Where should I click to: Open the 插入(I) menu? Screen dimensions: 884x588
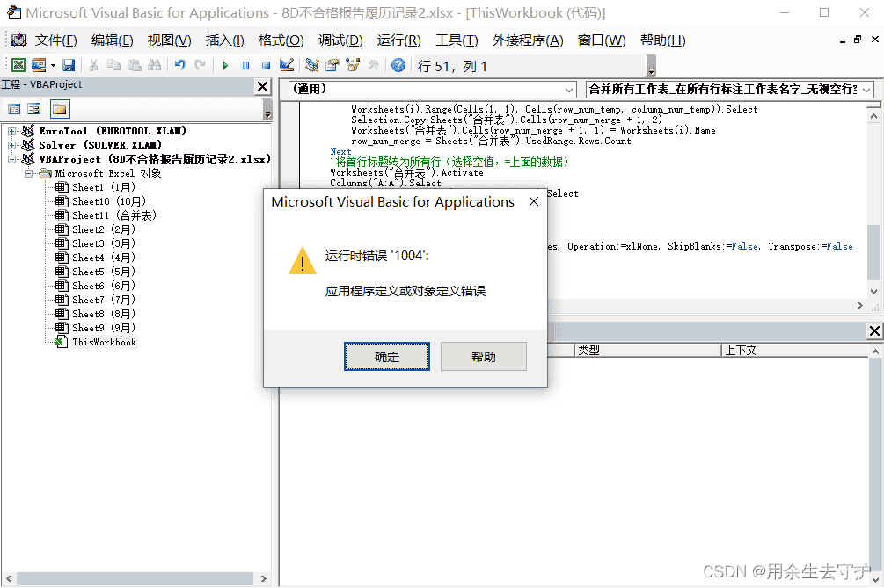(x=224, y=40)
